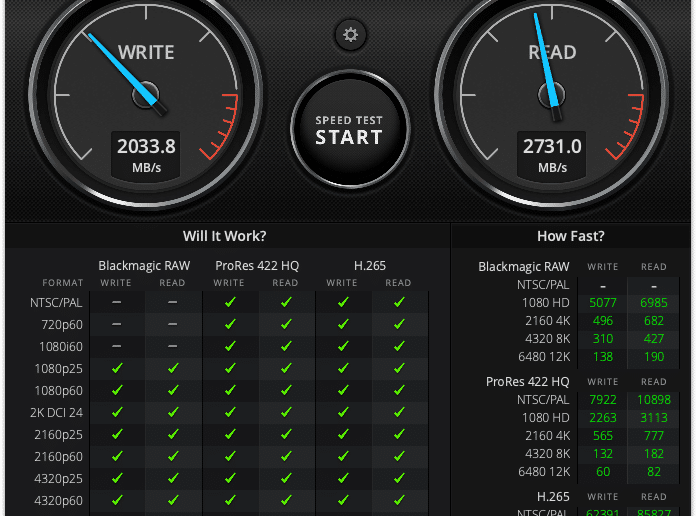The height and width of the screenshot is (516, 696).
Task: Select the 2160p60 format row label
Action: (x=59, y=456)
